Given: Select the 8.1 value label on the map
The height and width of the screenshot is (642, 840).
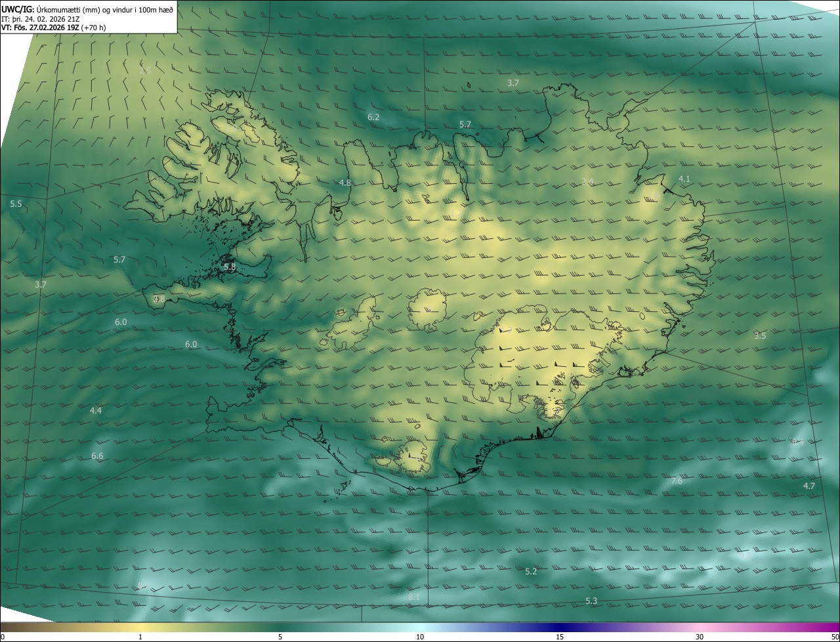Looking at the screenshot, I should 414,597.
